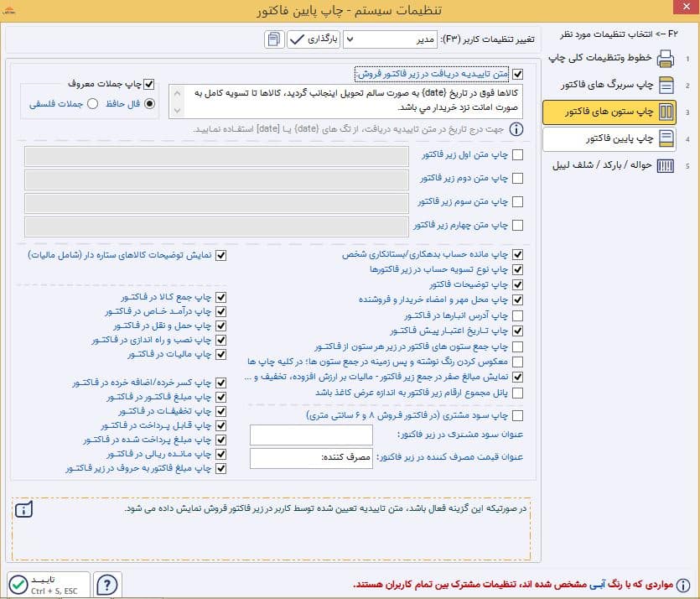Go to چاپ پایین فاکتور section

pos(609,139)
